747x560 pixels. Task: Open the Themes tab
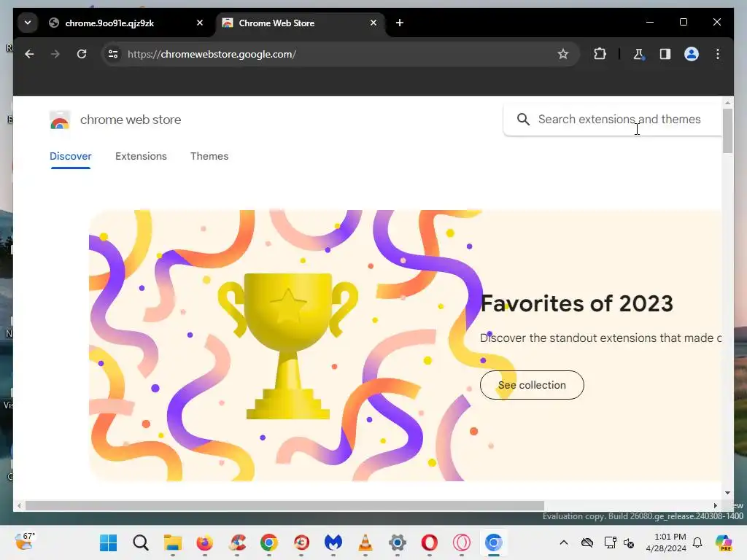point(209,156)
